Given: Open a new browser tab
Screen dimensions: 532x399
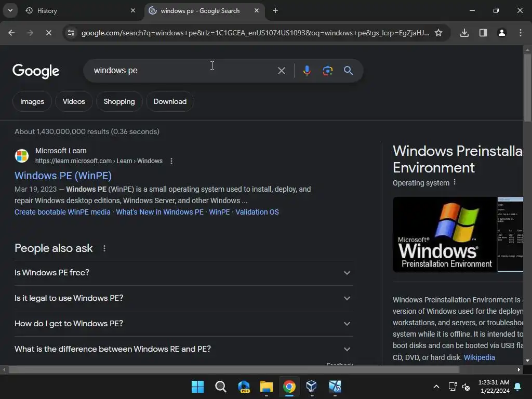Looking at the screenshot, I should 275,10.
